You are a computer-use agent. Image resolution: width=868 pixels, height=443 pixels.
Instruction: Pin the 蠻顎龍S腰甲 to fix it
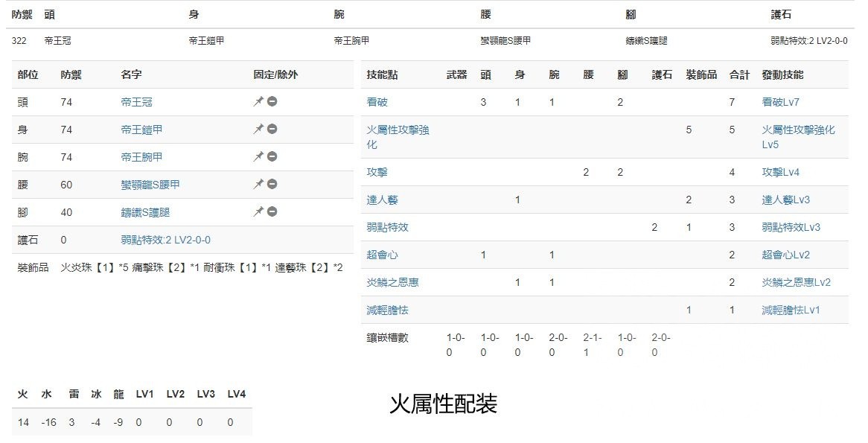tap(258, 184)
